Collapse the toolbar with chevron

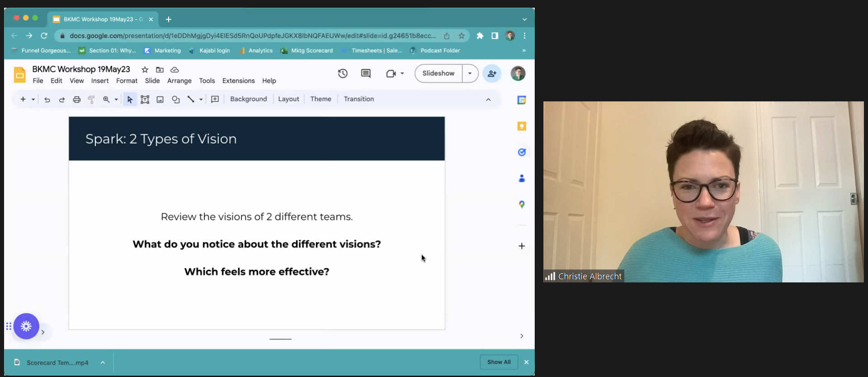pyautogui.click(x=488, y=100)
